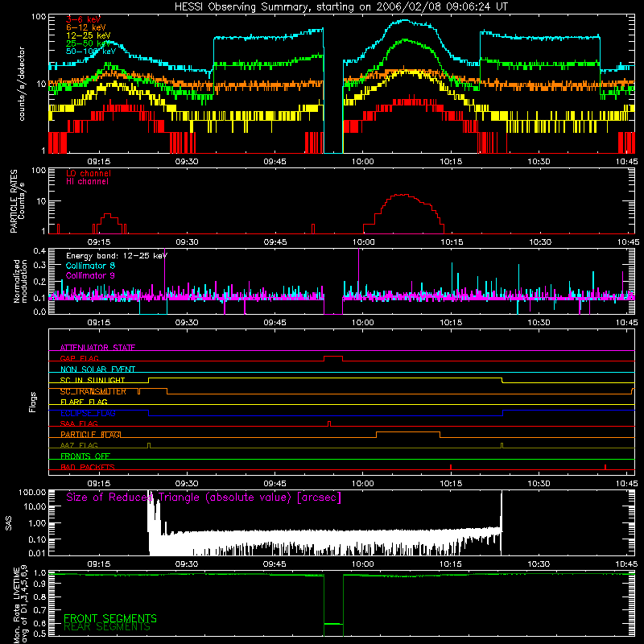Viewport: 644px width, 644px height.
Task: Click the GAP_FLAG raised step near 09:55
Action: [333, 358]
